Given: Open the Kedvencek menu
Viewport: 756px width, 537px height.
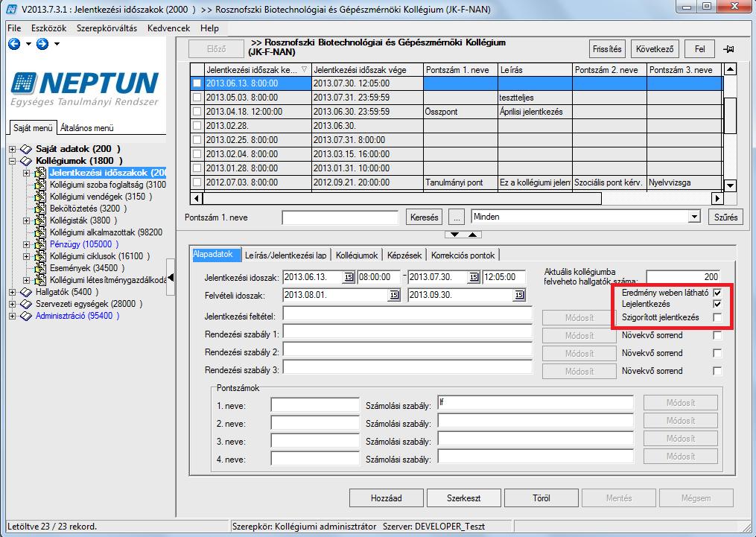Looking at the screenshot, I should [x=169, y=28].
